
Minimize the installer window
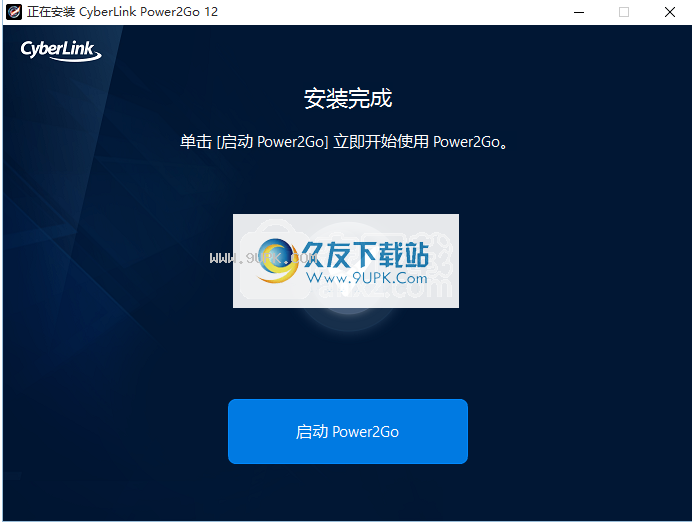point(579,12)
